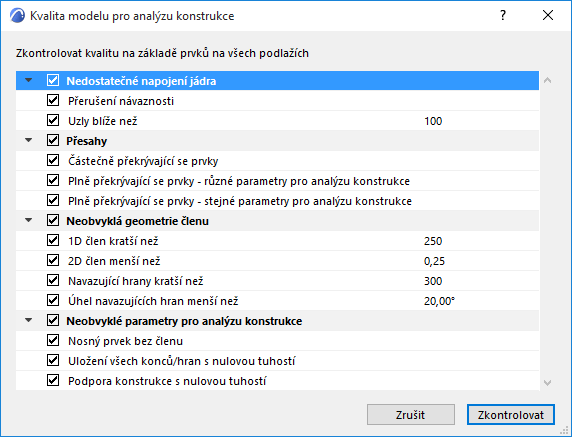
Task: Toggle Neobvyklé parametry pro analýzu konstrukce checkbox
Action: 53,321
